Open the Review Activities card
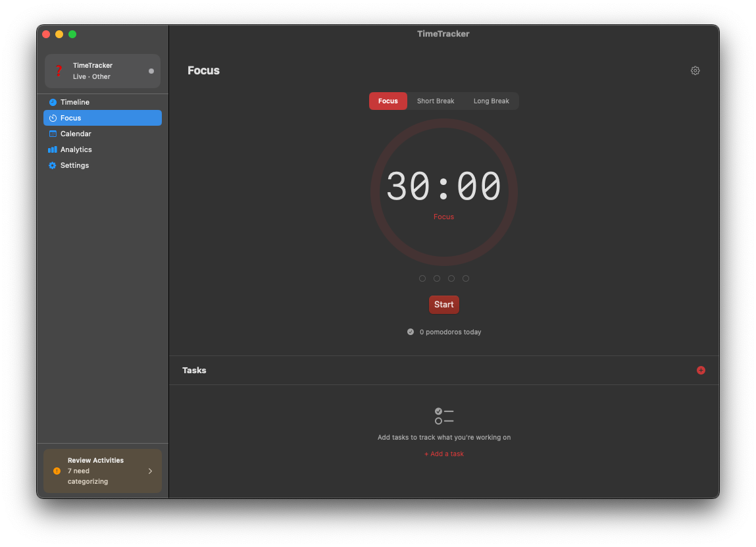This screenshot has height=547, width=756. point(103,471)
